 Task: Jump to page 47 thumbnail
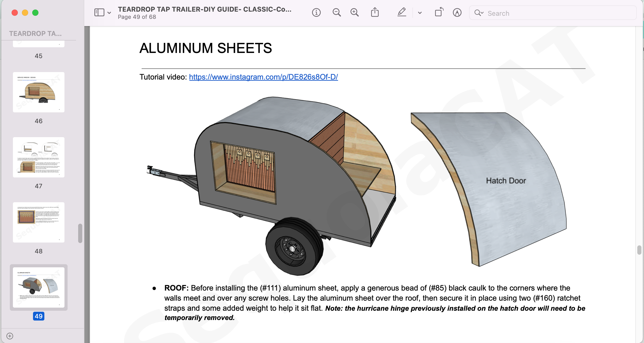pos(39,157)
